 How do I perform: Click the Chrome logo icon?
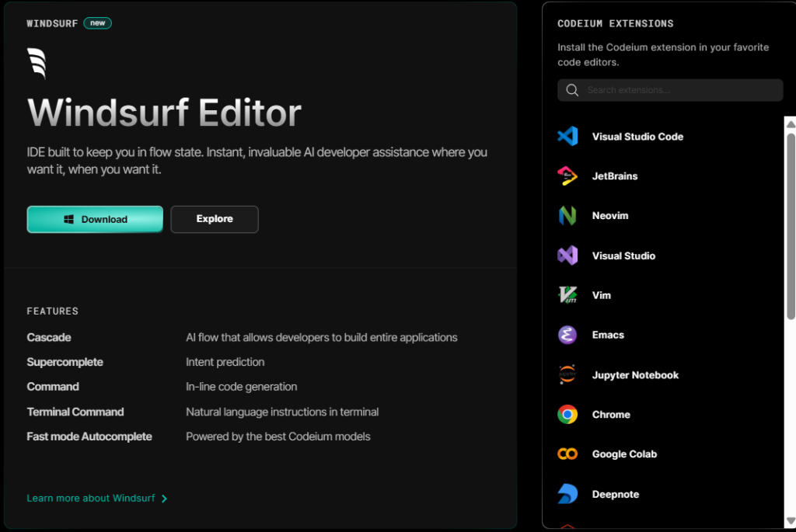point(567,415)
